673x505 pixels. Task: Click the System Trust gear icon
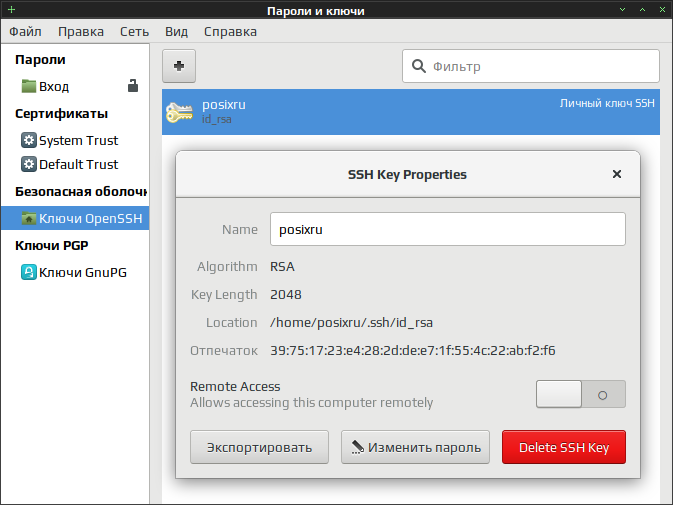29,140
